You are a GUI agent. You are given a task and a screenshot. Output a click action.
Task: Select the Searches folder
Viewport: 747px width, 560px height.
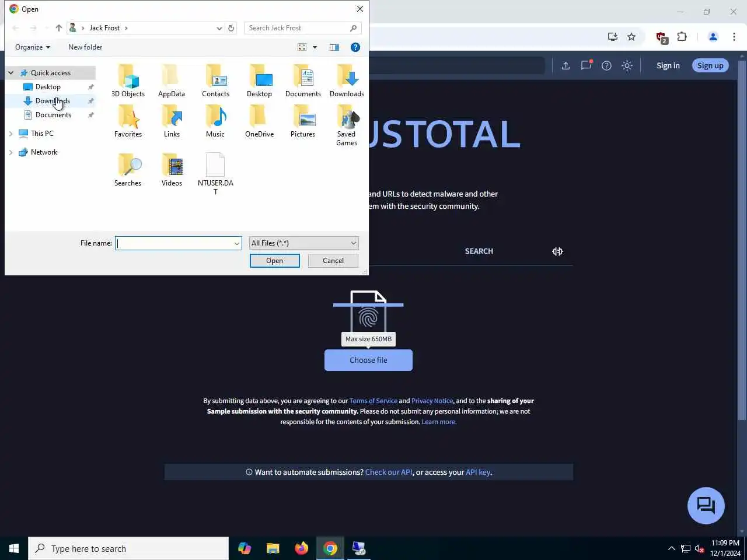pyautogui.click(x=128, y=170)
